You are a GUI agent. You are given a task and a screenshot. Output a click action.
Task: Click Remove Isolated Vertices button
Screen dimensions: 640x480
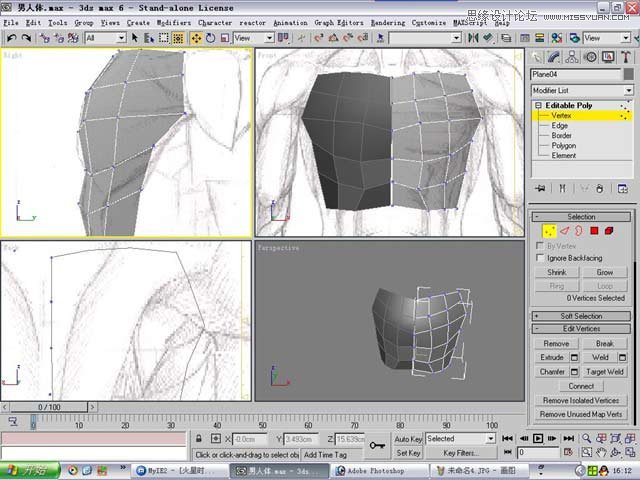coord(581,400)
